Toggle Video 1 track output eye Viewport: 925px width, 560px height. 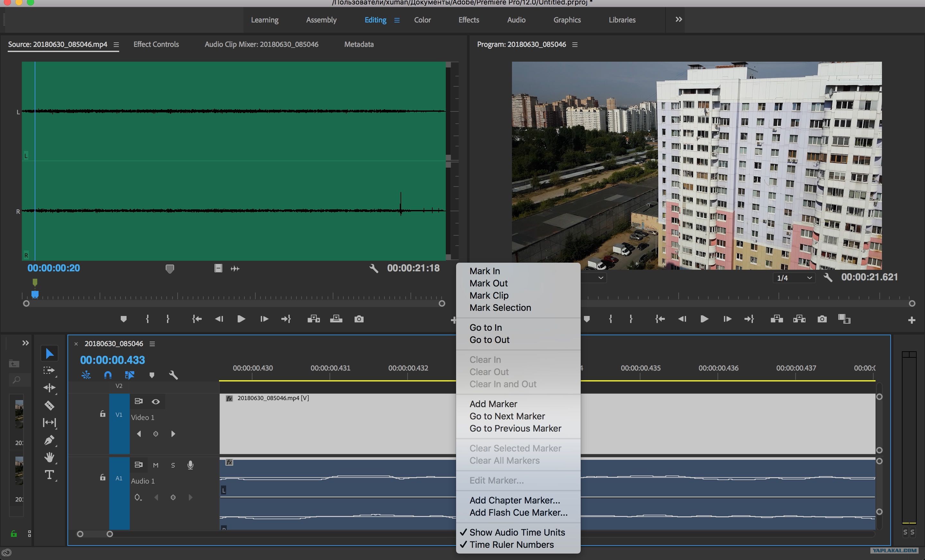(x=156, y=402)
